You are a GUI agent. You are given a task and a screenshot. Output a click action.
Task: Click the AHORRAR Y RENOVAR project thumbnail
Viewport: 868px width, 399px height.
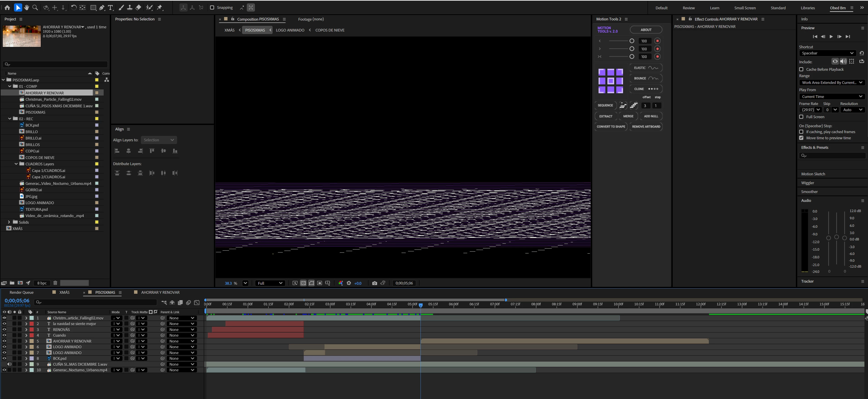coord(22,36)
